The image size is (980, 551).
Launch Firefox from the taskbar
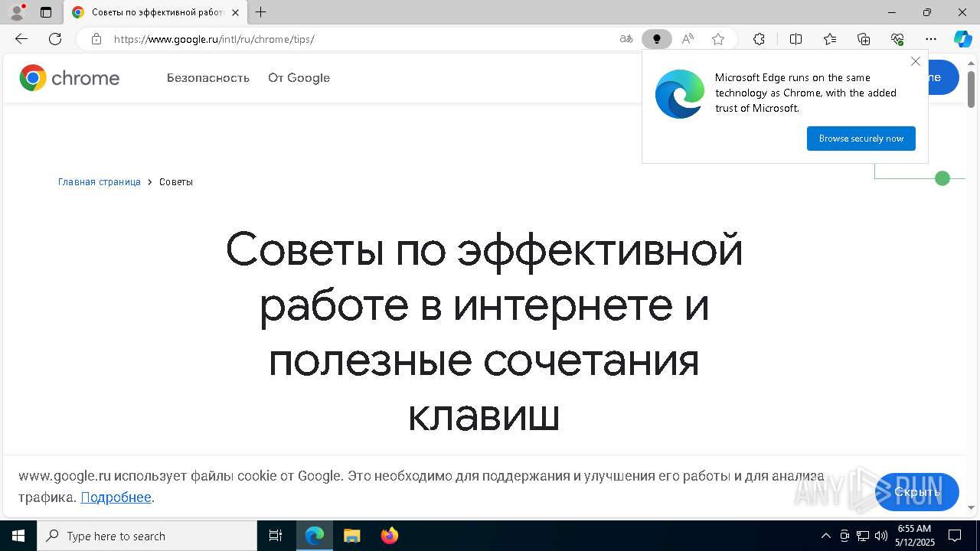pyautogui.click(x=390, y=536)
